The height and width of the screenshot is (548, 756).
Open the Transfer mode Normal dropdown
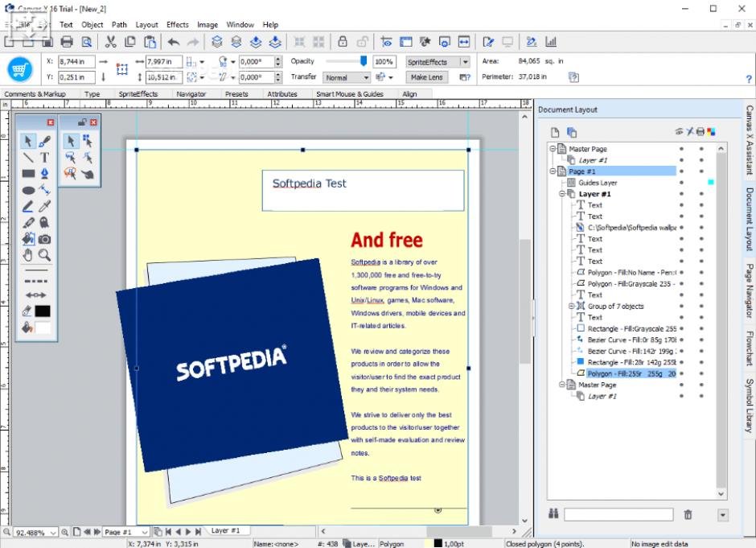[x=346, y=77]
